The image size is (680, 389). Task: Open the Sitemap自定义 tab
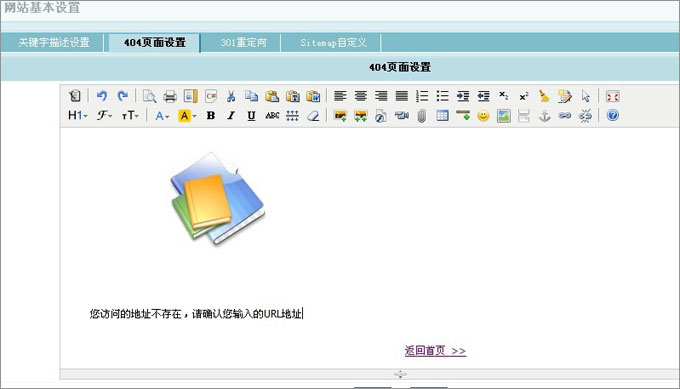(333, 42)
